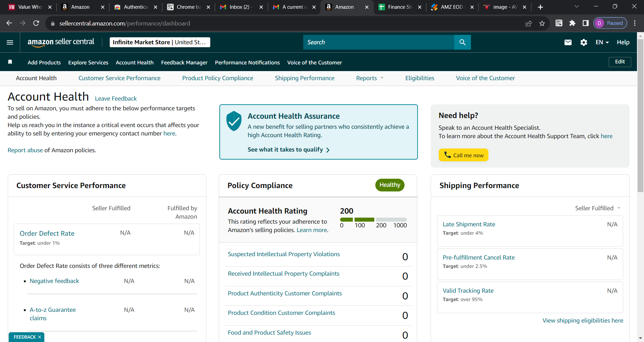Viewport: 644px width, 342px height.
Task: Open the browser Extensions puzzle icon
Action: click(572, 23)
